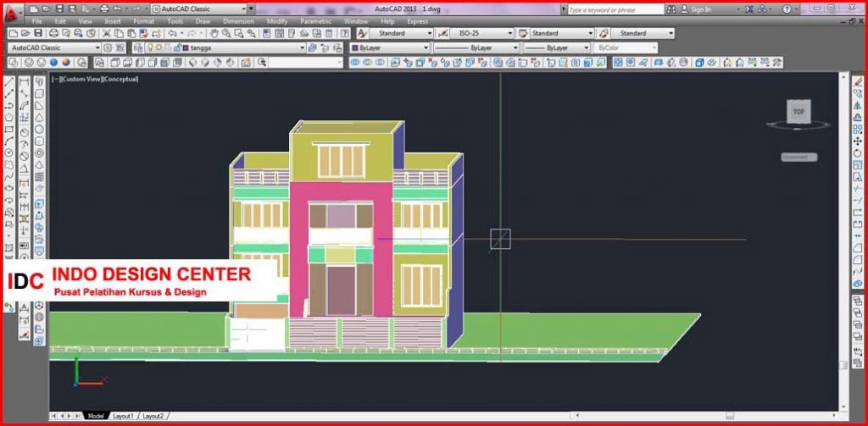Click the Unnamed UCS button under ViewCube
This screenshot has height=426, width=868.
tap(798, 158)
